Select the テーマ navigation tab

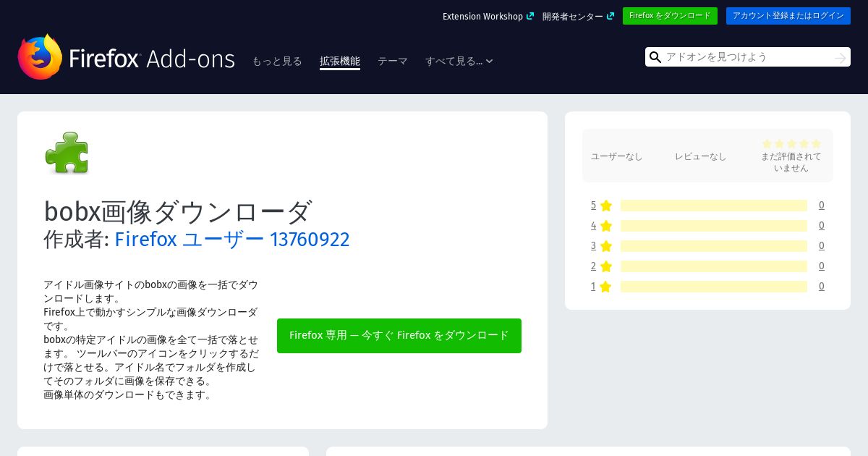point(393,62)
